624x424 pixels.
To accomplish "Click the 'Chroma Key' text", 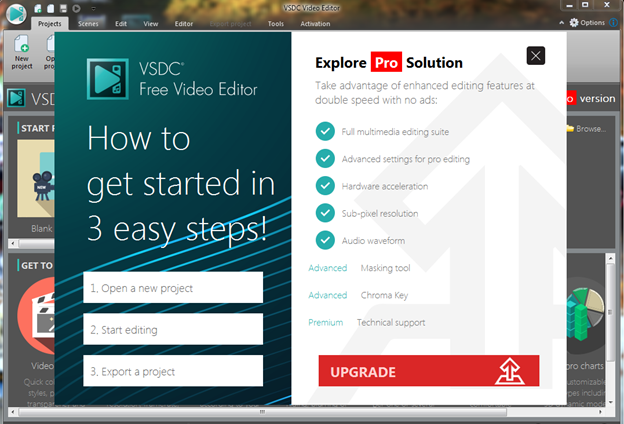I will pos(384,295).
